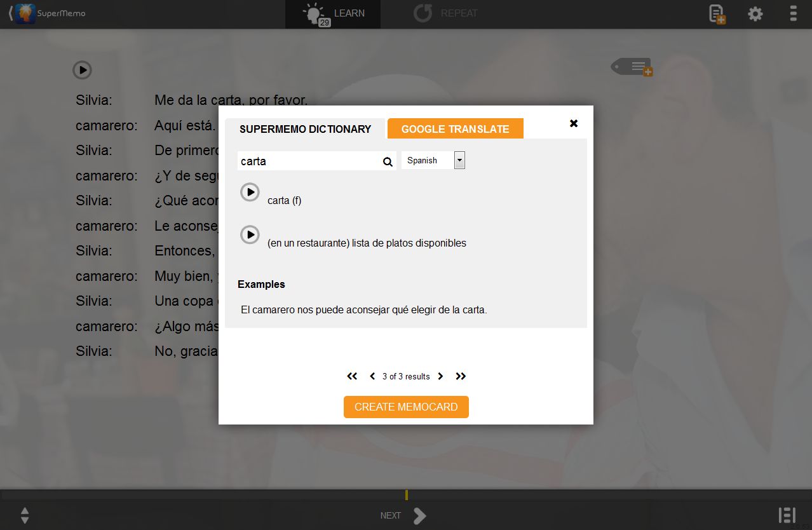812x530 pixels.
Task: Switch to the Google Translate tab
Action: coord(456,129)
